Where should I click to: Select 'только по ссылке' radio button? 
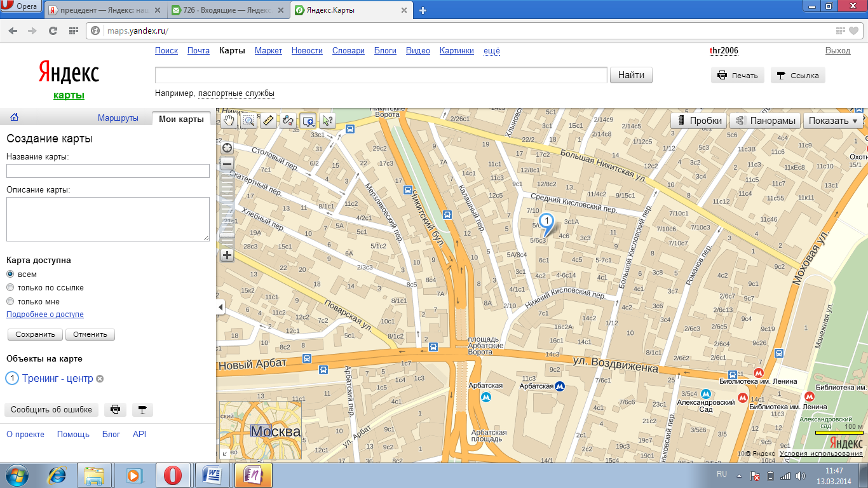click(x=10, y=288)
